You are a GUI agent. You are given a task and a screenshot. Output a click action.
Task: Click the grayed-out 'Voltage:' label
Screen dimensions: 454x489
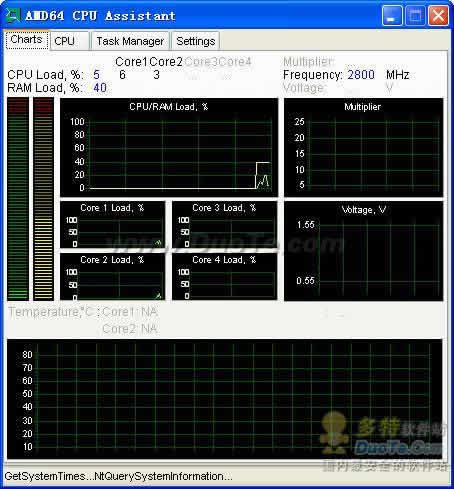(304, 88)
